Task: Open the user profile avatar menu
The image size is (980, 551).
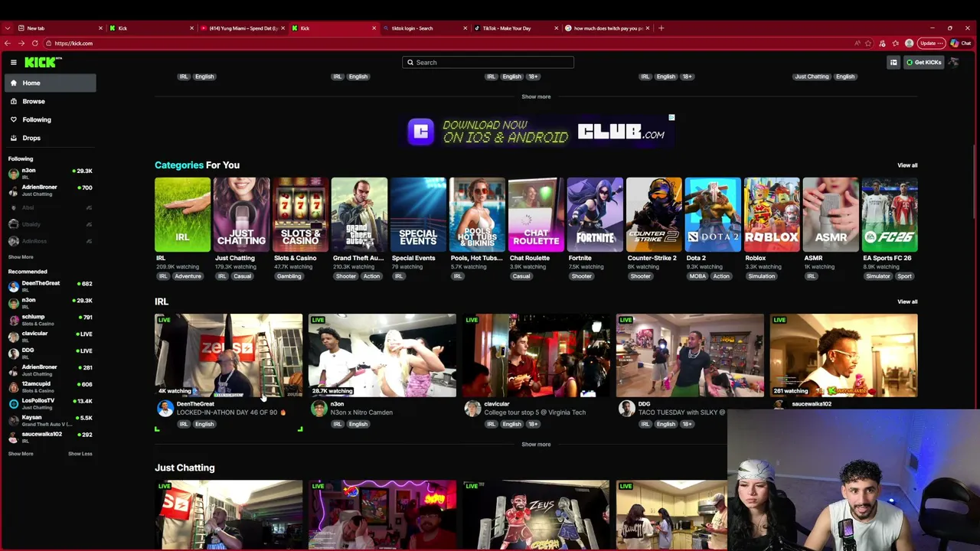Action: point(954,62)
